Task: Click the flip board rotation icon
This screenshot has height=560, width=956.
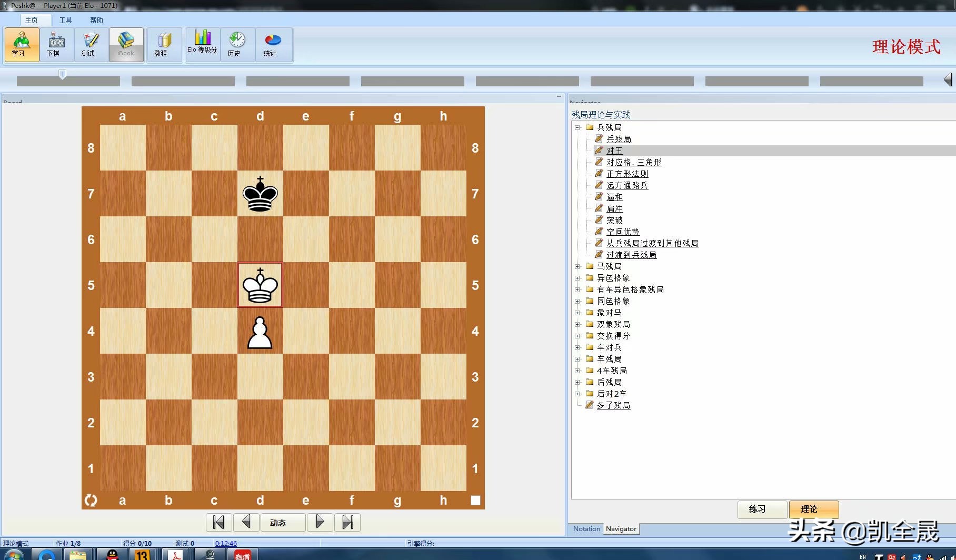Action: tap(91, 501)
